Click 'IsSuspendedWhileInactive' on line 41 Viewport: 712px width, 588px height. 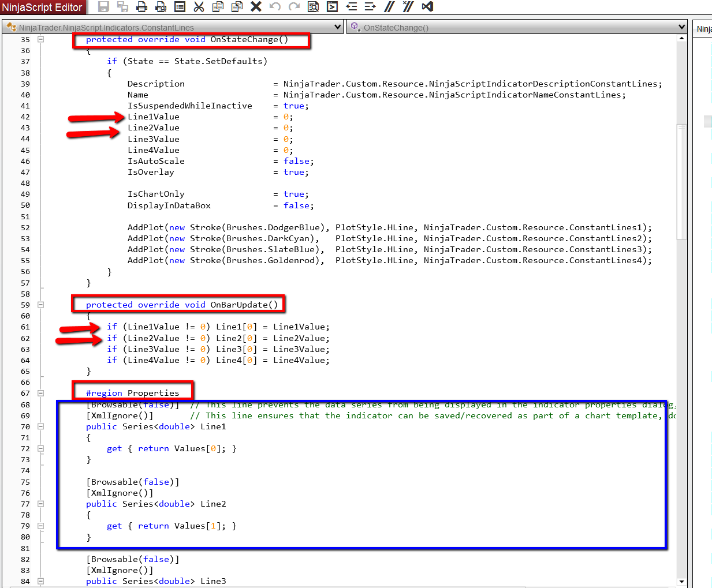coord(190,106)
